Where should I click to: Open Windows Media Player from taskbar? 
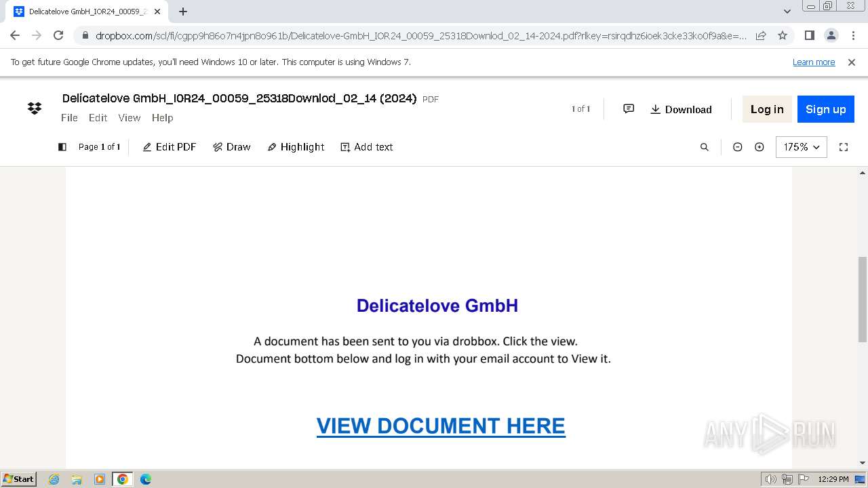pyautogui.click(x=100, y=479)
